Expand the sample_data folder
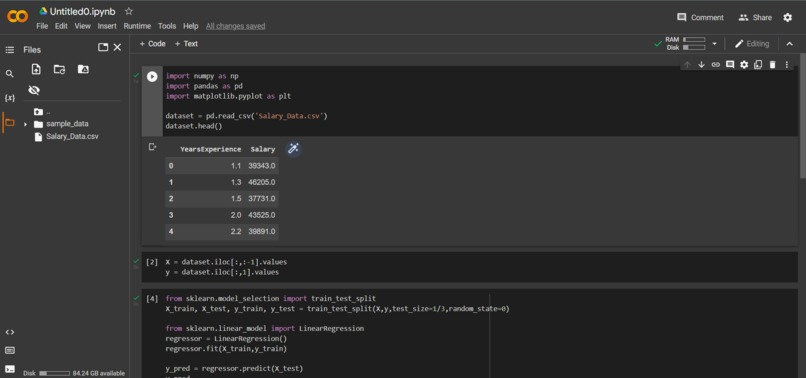 (x=25, y=124)
